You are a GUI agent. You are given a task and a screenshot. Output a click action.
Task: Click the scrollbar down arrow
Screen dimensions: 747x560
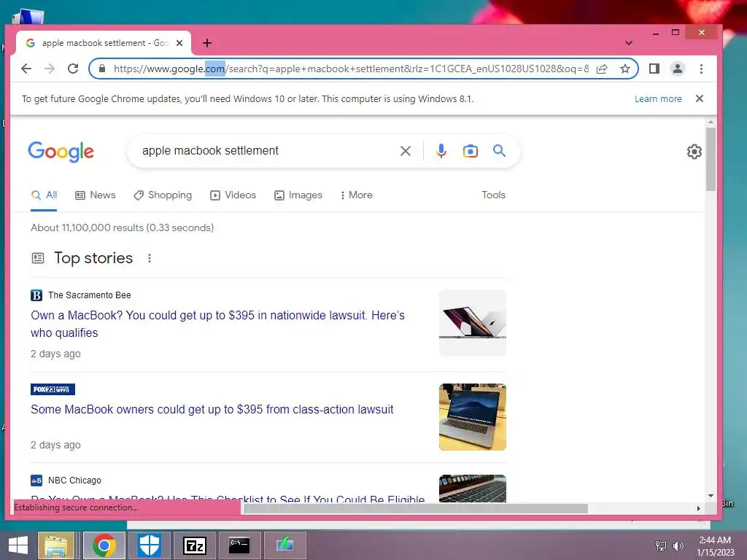coord(711,496)
